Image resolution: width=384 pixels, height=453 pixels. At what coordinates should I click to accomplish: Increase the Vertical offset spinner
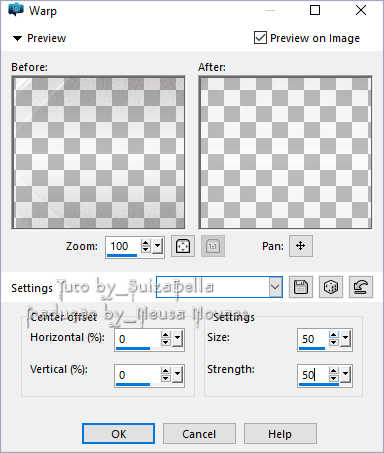(166, 370)
